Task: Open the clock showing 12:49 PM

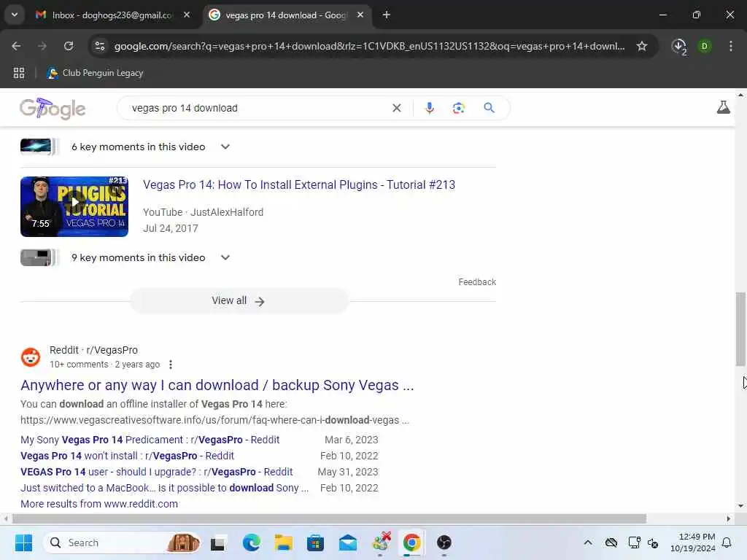Action: (x=693, y=542)
